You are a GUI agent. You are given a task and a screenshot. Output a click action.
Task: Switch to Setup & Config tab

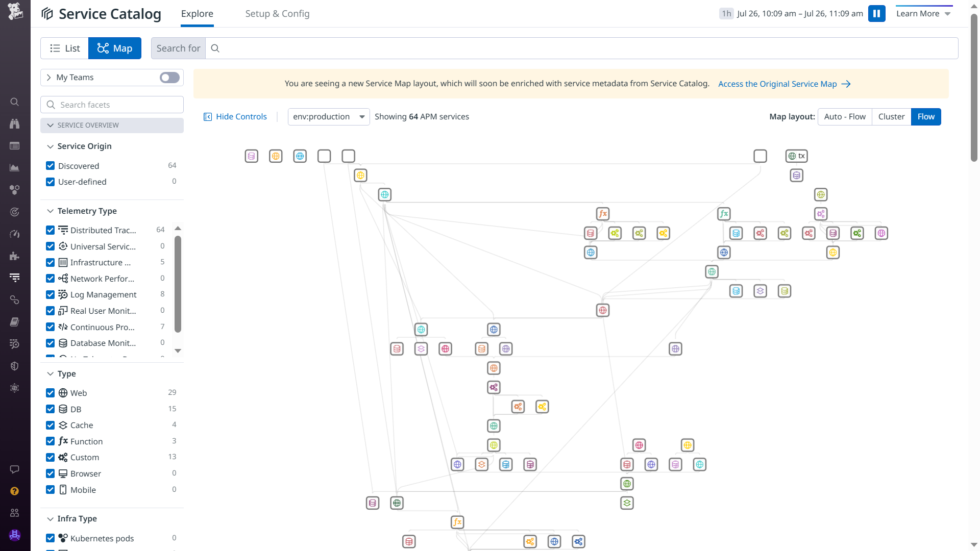pyautogui.click(x=277, y=14)
